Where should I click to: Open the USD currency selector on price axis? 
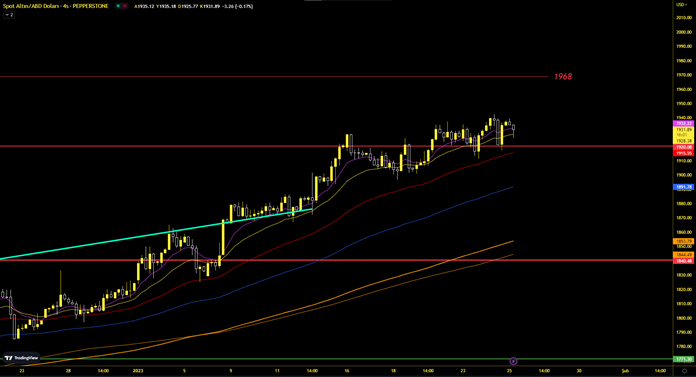(x=682, y=4)
